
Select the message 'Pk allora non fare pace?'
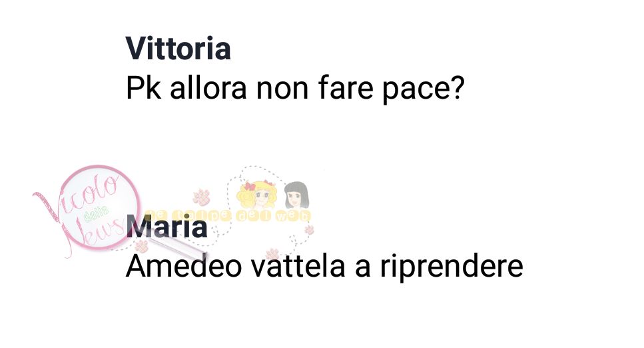[295, 89]
